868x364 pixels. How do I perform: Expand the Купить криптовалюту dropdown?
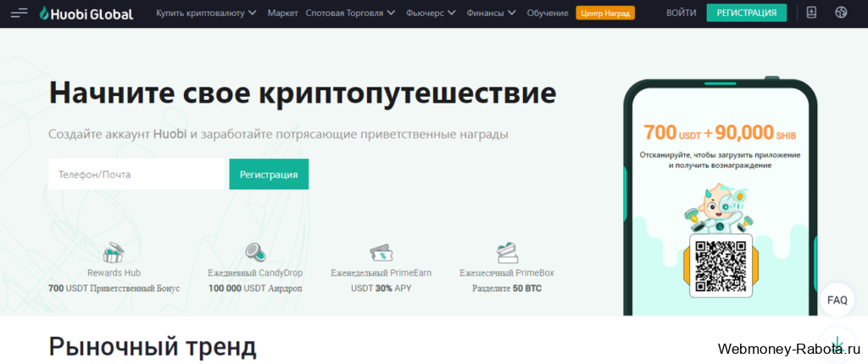click(206, 13)
